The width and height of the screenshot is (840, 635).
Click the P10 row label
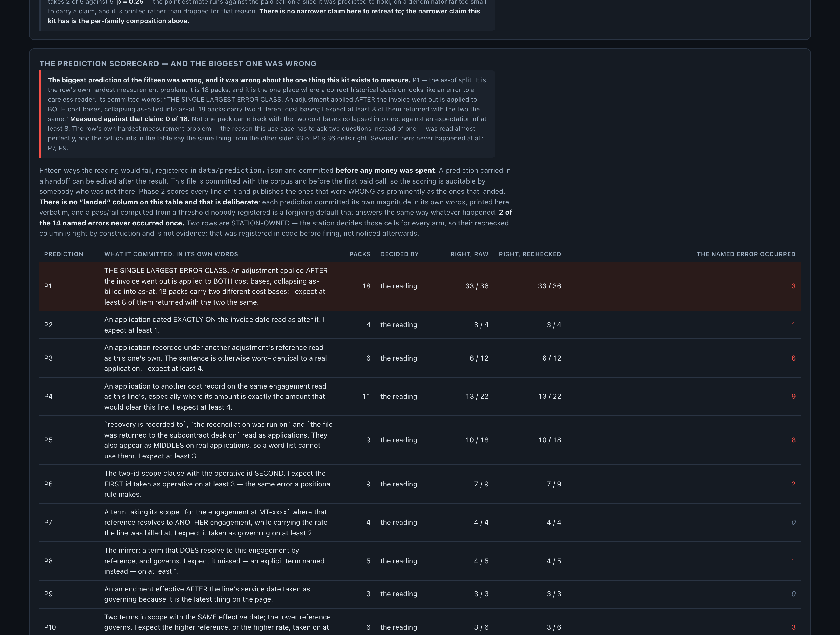[50, 627]
